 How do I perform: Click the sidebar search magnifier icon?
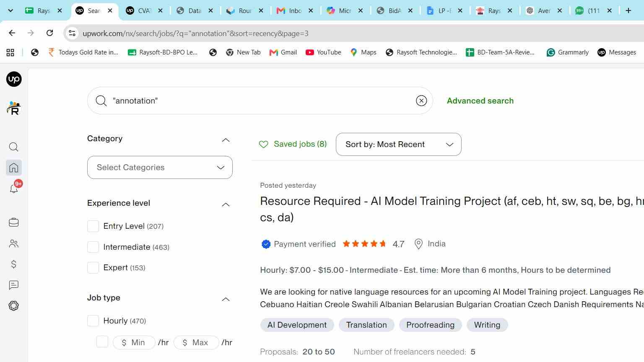[x=14, y=147]
